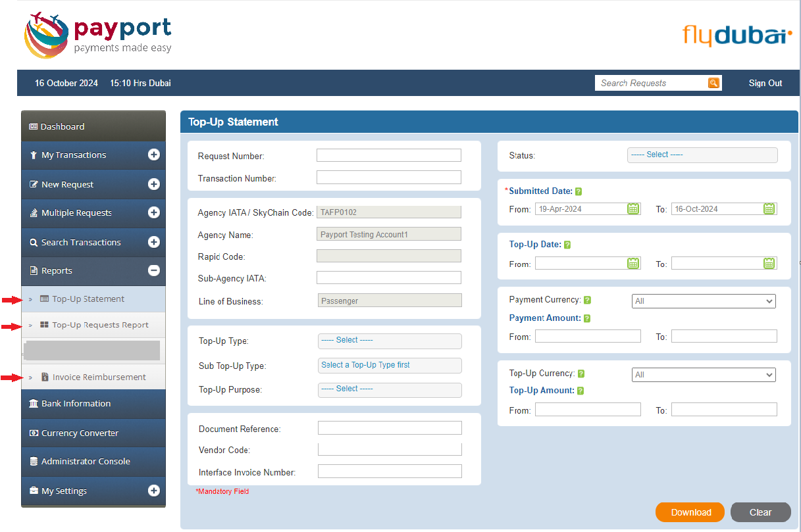Open the calendar picker for Submitted Date From

click(632, 207)
